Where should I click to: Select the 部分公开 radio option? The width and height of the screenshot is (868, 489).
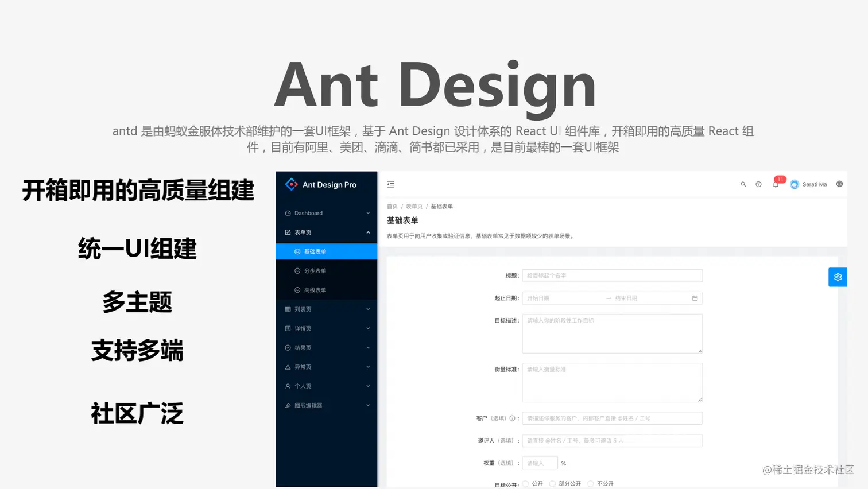click(x=552, y=484)
